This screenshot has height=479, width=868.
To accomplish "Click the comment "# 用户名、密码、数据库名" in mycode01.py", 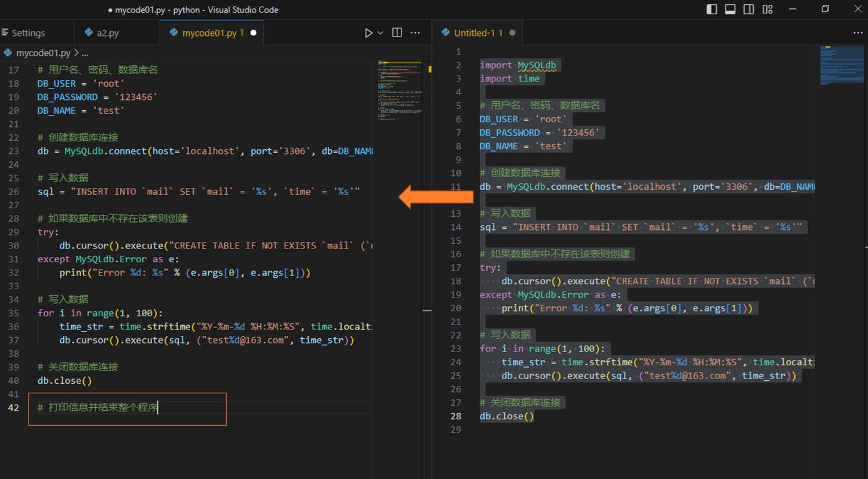I will point(98,70).
